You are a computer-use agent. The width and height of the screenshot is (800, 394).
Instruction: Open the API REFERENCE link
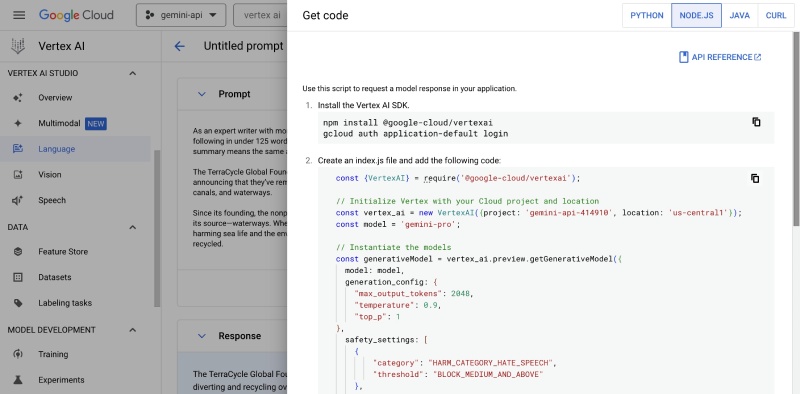pyautogui.click(x=720, y=57)
